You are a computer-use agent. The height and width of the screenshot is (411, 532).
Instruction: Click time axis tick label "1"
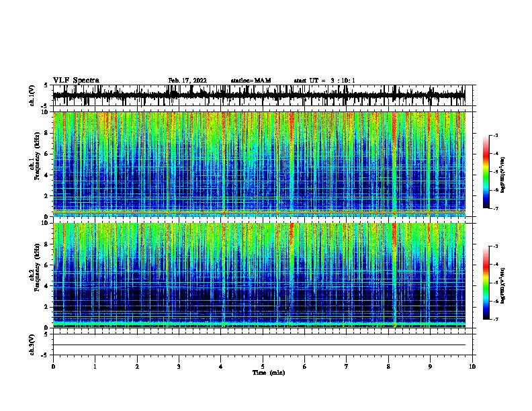95,366
